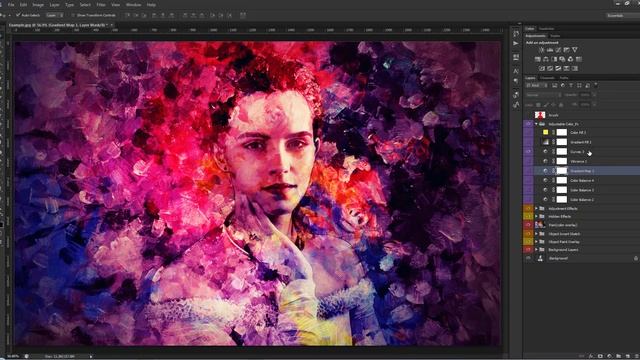Viewport: 640px width, 360px height.
Task: Open the Character panel icon in the dock
Action: 516,71
